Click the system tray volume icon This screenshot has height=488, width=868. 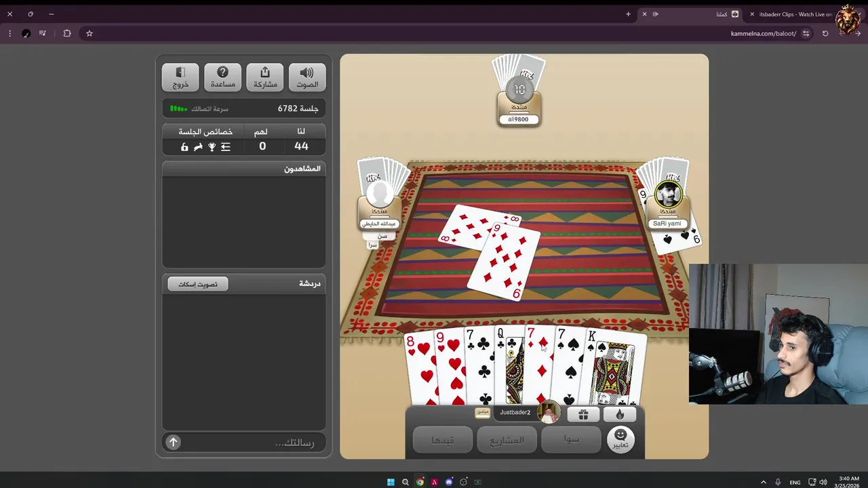click(x=823, y=483)
